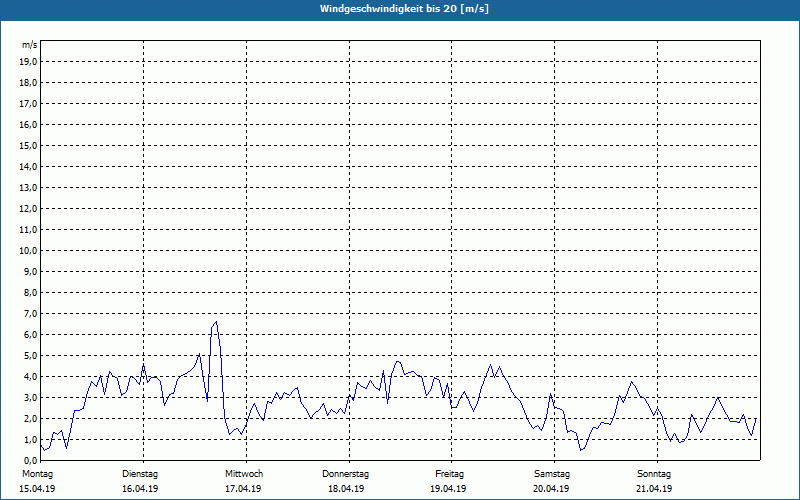The image size is (800, 500).
Task: Click the 5,0 axis value
Action: (x=31, y=356)
